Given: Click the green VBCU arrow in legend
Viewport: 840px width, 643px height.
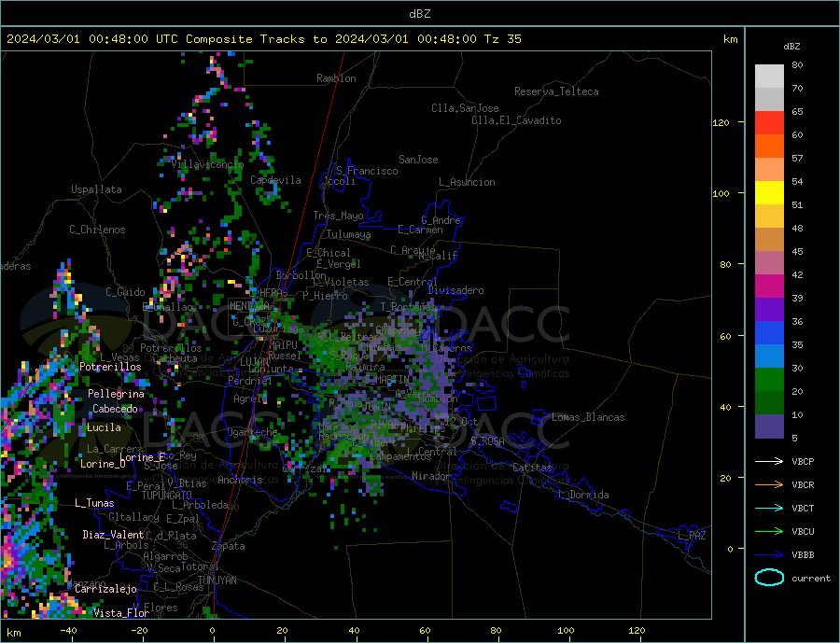Looking at the screenshot, I should 769,532.
